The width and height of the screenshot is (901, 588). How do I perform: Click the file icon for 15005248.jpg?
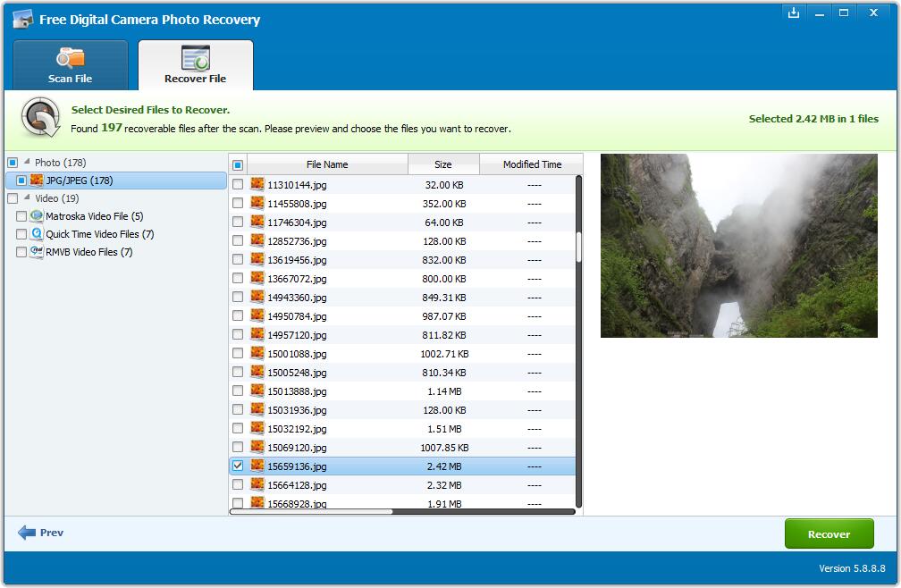click(x=257, y=372)
